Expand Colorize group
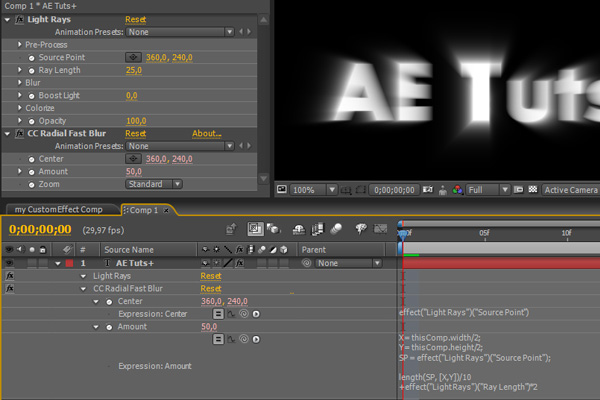This screenshot has height=400, width=600. [20, 108]
